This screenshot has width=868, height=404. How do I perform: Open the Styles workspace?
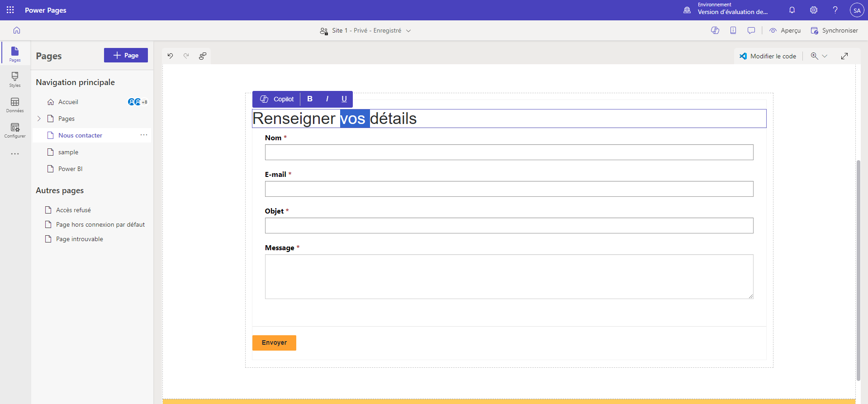click(x=15, y=79)
